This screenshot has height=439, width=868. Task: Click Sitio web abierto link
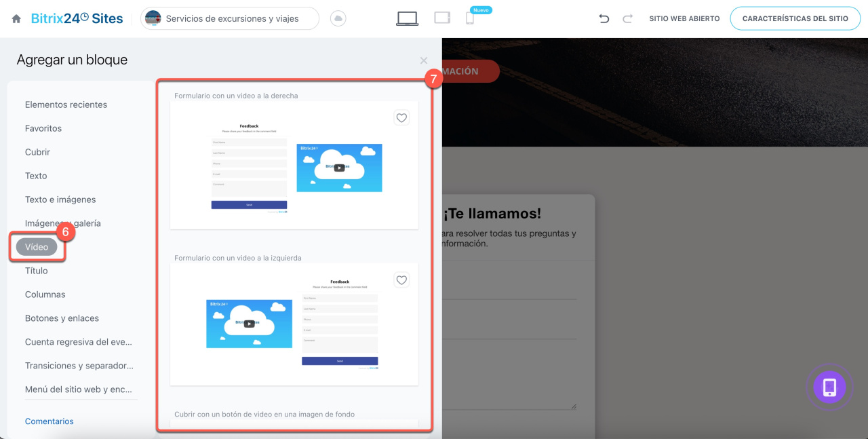684,19
